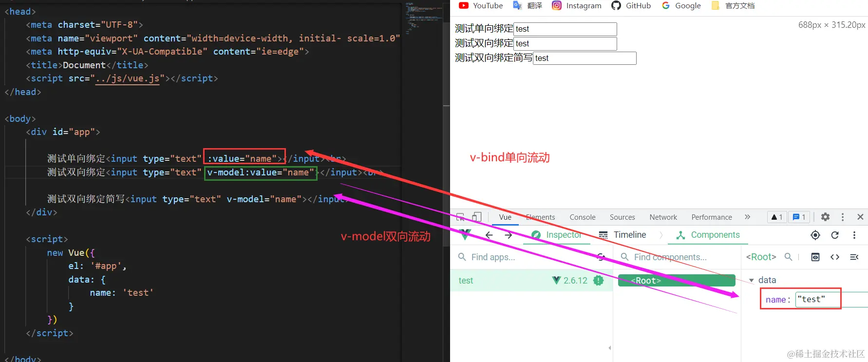Open the Components inspector

[708, 235]
